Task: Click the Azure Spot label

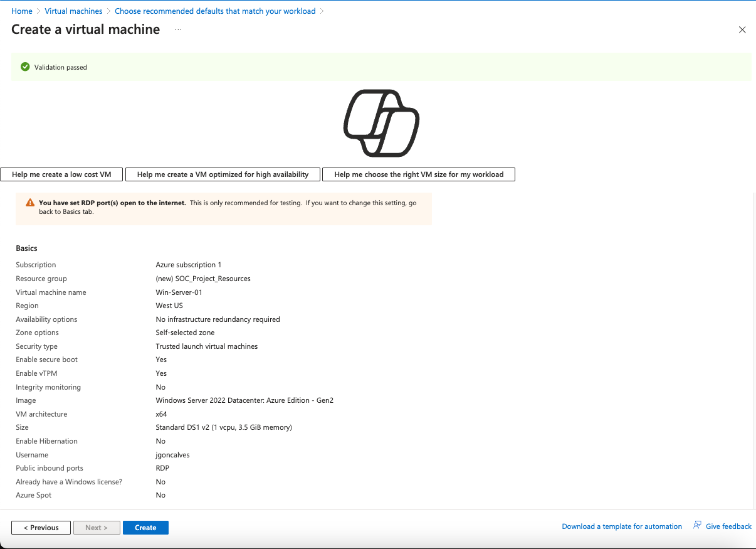Action: pos(34,495)
